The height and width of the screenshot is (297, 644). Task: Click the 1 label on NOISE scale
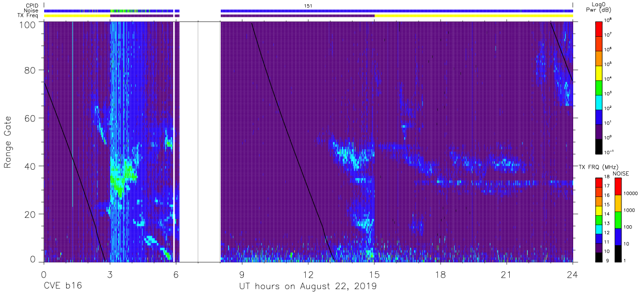(625, 261)
